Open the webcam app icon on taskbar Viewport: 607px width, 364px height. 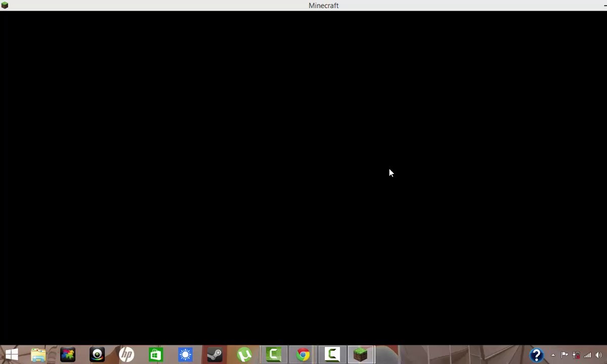(x=97, y=355)
